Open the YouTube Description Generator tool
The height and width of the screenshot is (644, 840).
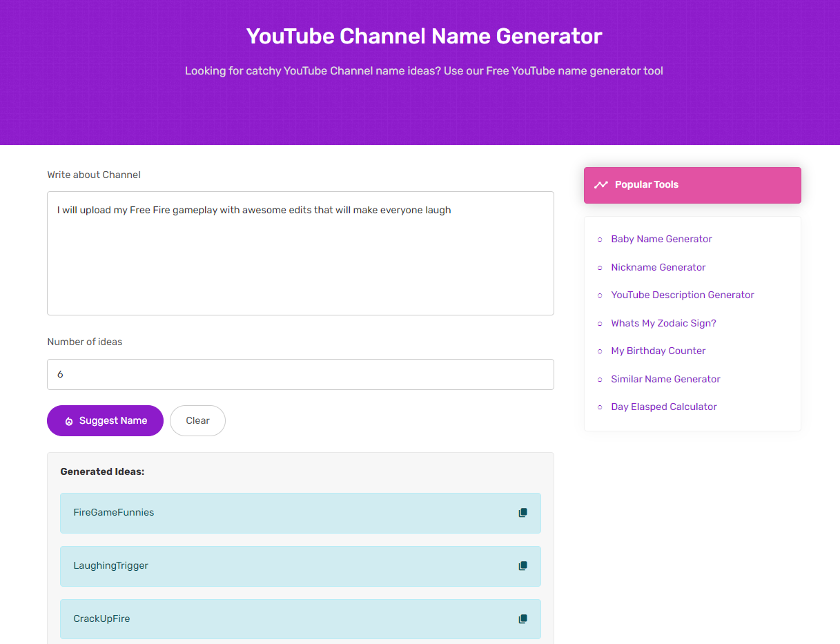(x=682, y=295)
